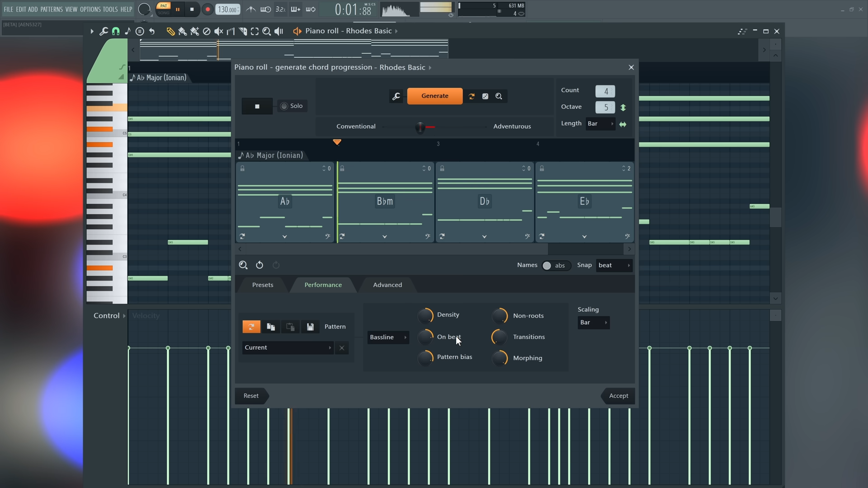Image resolution: width=868 pixels, height=488 pixels.
Task: Click the Octave value field
Action: click(605, 108)
